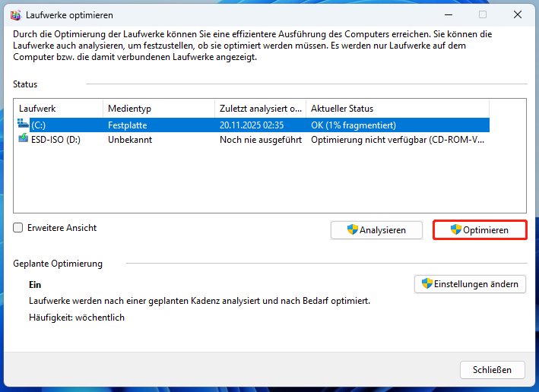Click the ESD-ISO (D:) drive icon
The width and height of the screenshot is (539, 392).
(23, 138)
